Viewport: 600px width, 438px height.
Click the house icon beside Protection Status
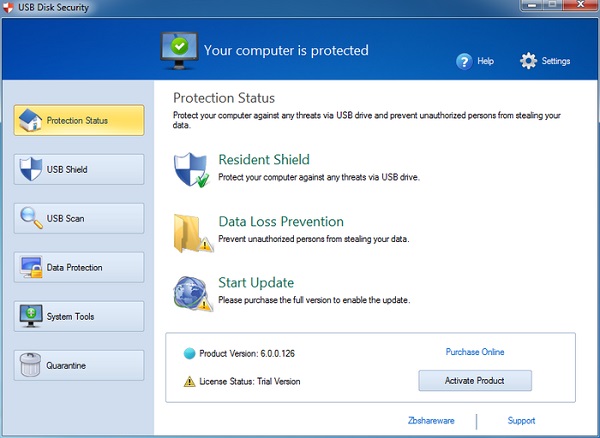pos(30,120)
